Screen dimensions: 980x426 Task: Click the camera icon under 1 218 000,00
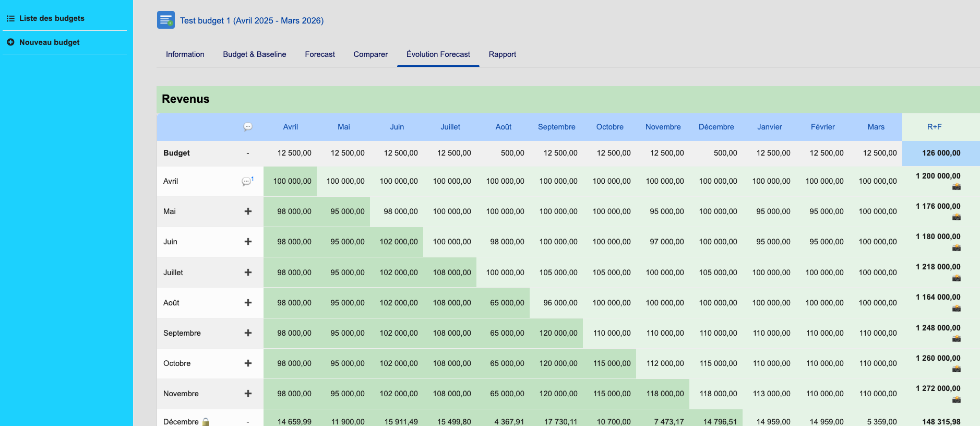[956, 278]
